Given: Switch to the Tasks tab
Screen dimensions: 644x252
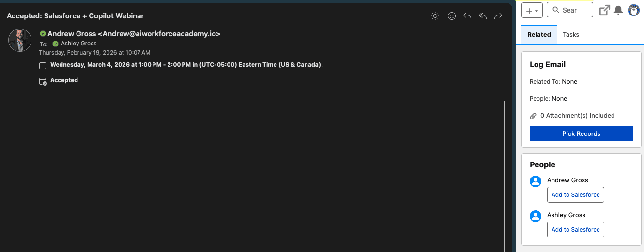Looking at the screenshot, I should pyautogui.click(x=571, y=35).
